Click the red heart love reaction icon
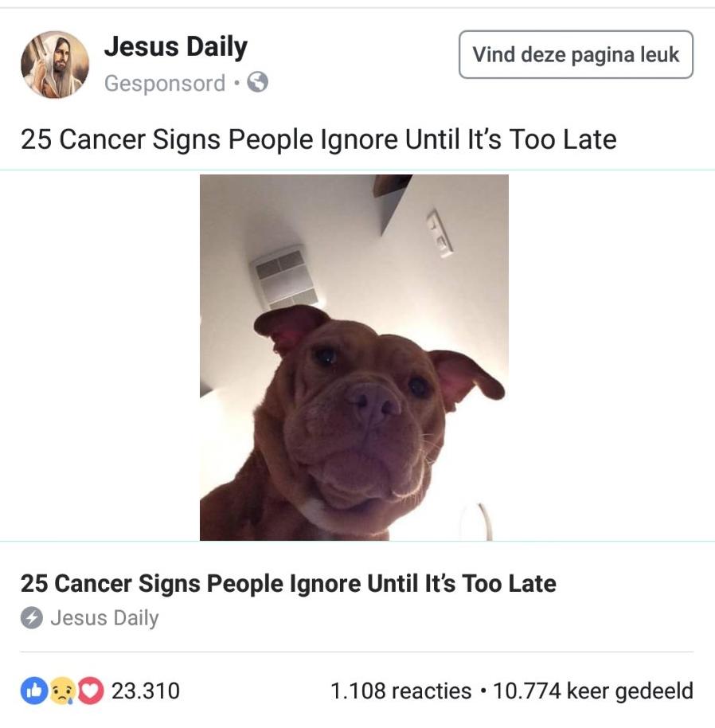Screen dimensions: 715x728 91,691
